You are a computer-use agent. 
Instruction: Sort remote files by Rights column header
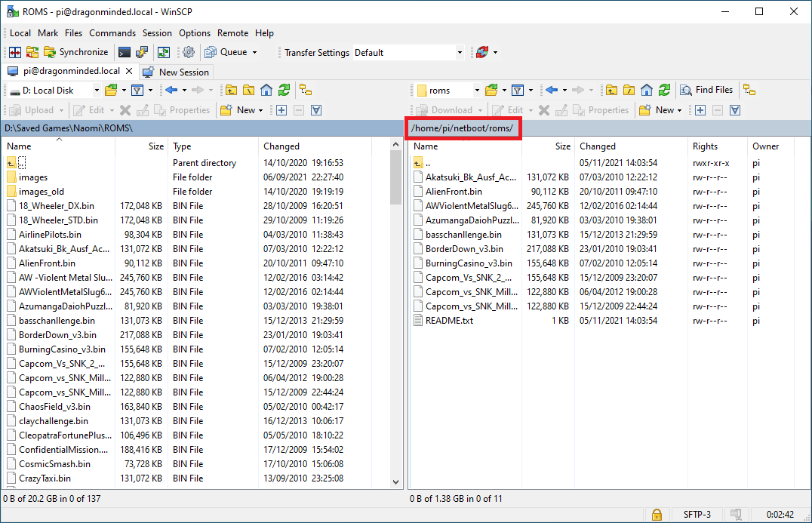717,146
